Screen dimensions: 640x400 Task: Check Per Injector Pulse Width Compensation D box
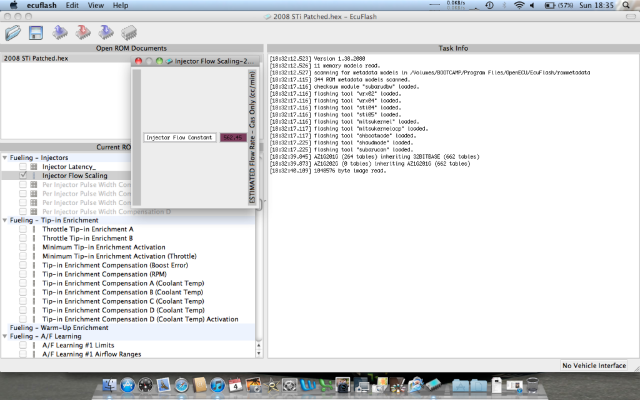tap(23, 211)
